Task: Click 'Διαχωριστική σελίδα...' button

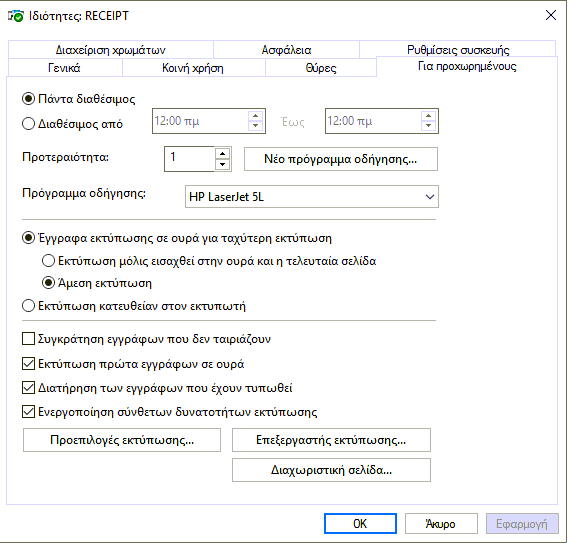Action: (331, 470)
